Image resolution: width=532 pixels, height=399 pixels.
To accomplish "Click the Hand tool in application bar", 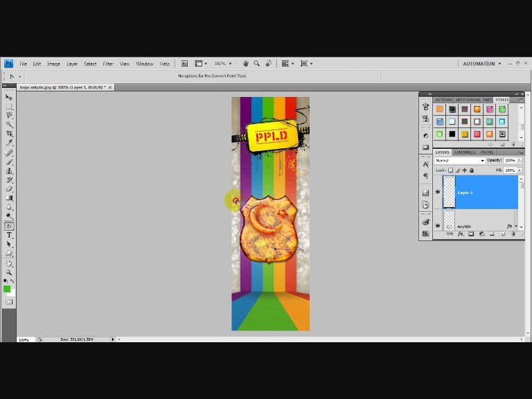I will tap(246, 64).
